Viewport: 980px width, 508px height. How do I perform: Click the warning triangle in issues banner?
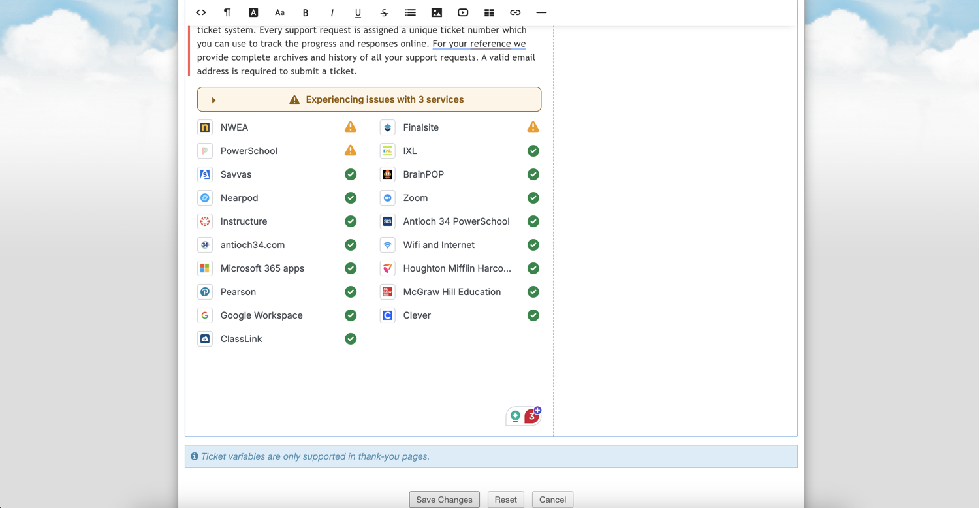[x=294, y=100]
